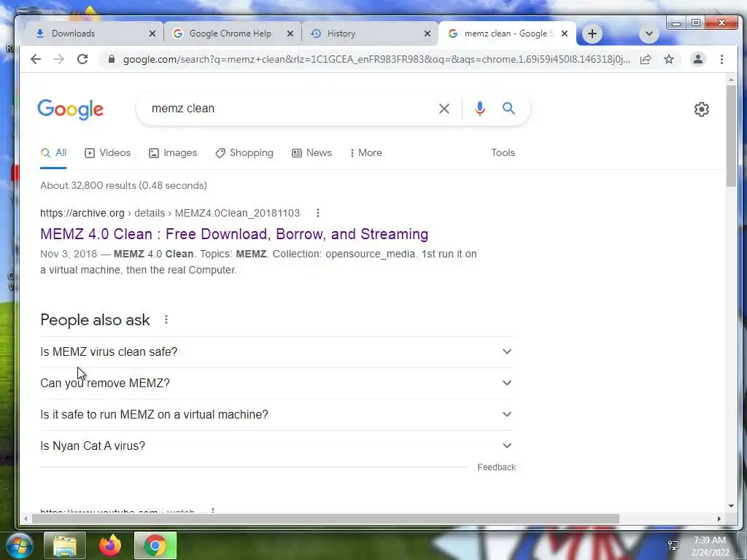This screenshot has width=747, height=560.
Task: Open archive.org result options dots
Action: pyautogui.click(x=318, y=213)
